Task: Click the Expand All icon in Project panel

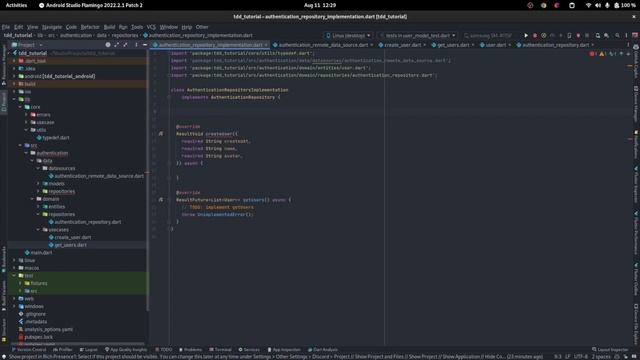Action: tap(117, 44)
